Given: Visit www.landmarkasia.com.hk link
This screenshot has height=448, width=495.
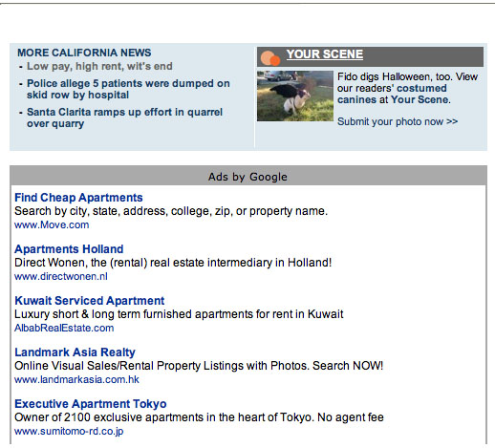Looking at the screenshot, I should click(x=76, y=379).
